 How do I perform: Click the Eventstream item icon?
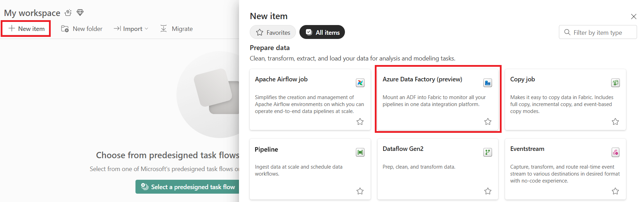(x=615, y=152)
